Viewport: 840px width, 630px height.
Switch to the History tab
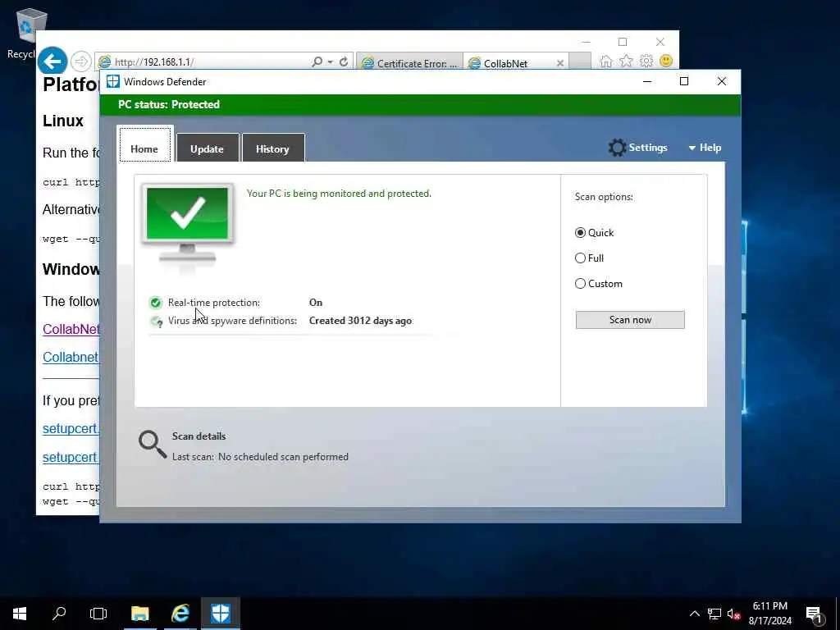(x=272, y=148)
